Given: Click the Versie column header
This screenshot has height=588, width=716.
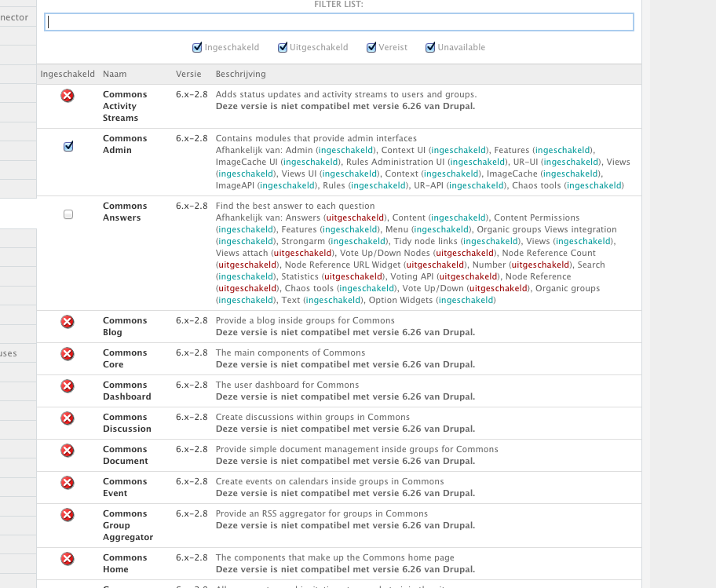Looking at the screenshot, I should point(188,74).
